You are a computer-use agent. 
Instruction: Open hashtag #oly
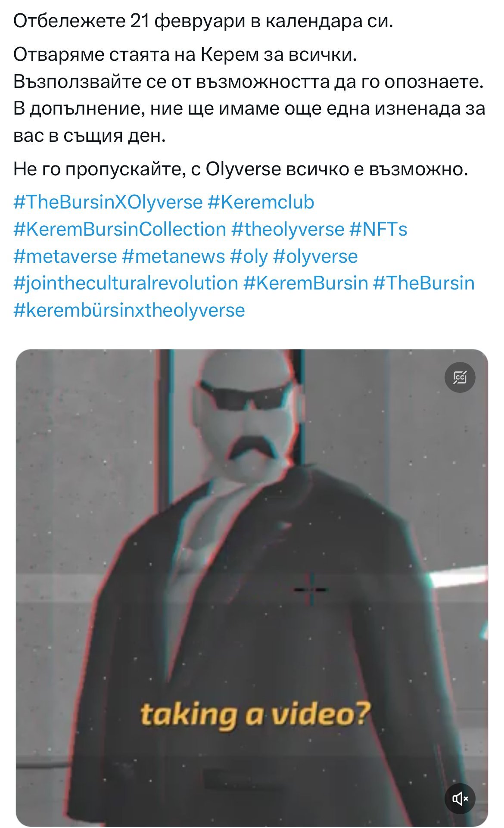coord(249,256)
